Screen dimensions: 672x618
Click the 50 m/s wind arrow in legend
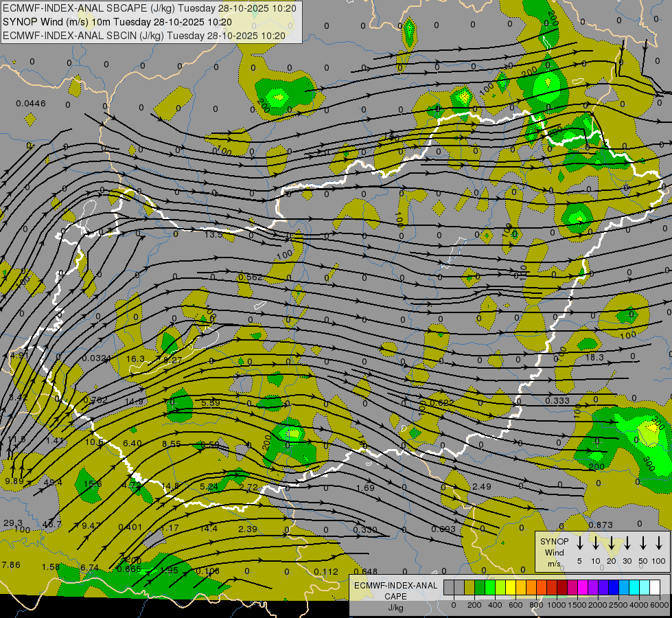click(x=643, y=544)
